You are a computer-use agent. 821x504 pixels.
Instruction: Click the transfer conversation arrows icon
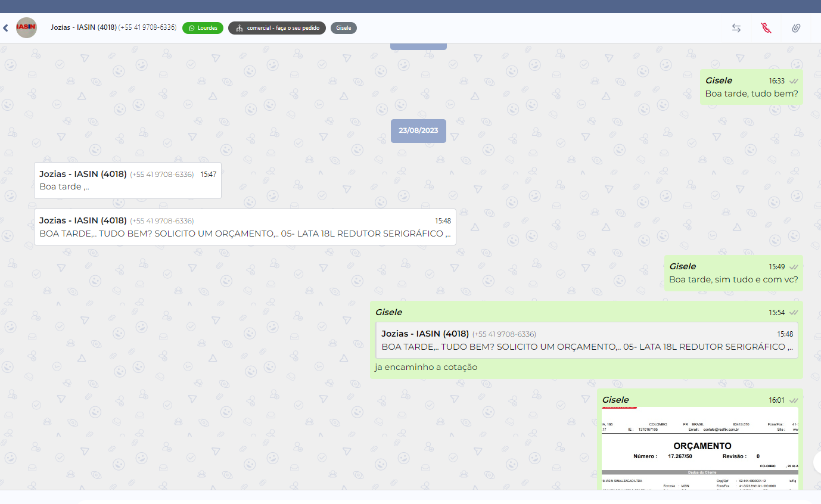[736, 28]
